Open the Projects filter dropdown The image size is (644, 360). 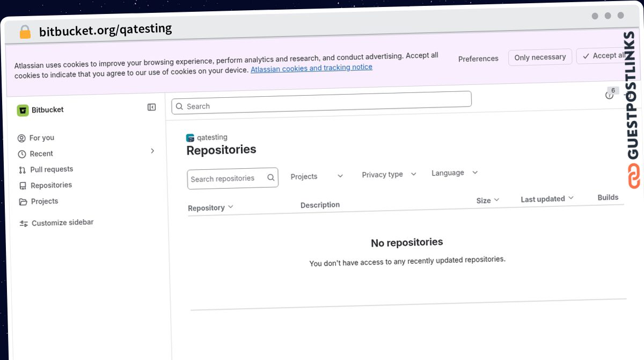coord(317,176)
